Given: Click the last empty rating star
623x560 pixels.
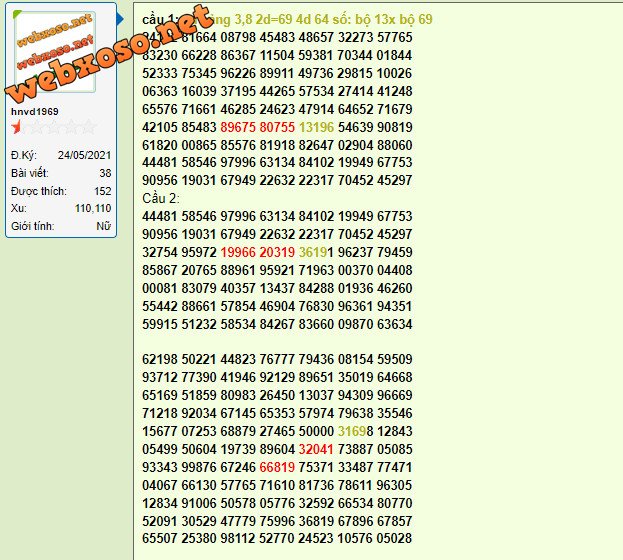Looking at the screenshot, I should point(89,128).
